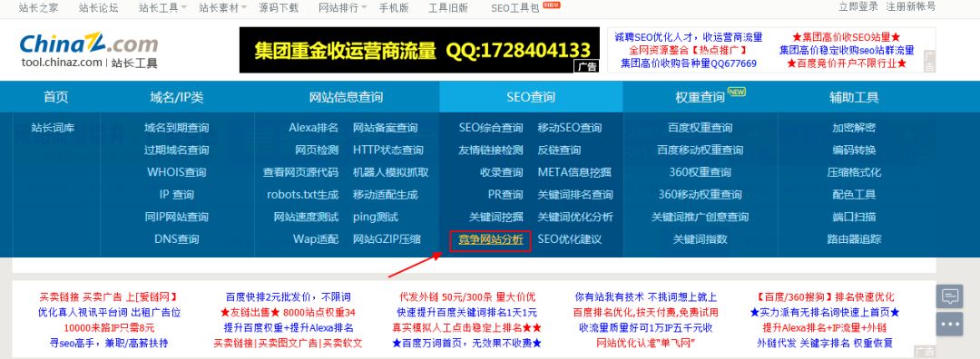Expand the 站长工具 top dropdown
980x359 pixels.
click(x=162, y=7)
